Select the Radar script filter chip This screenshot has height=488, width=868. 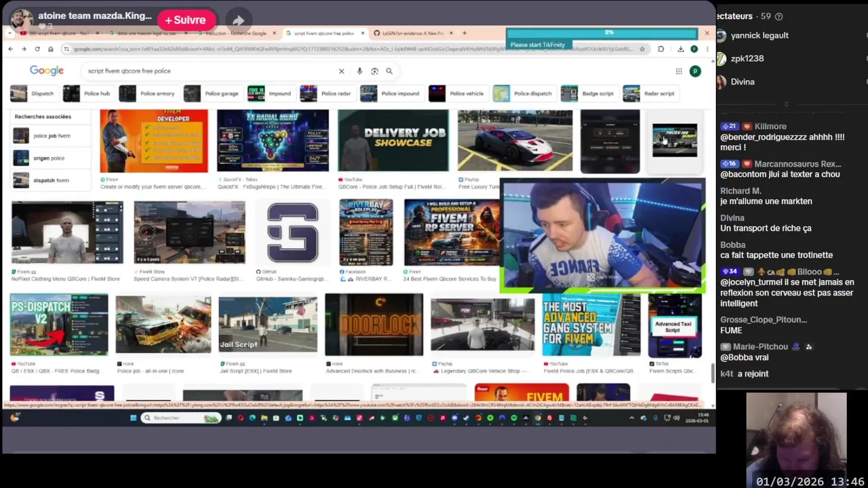[x=650, y=94]
